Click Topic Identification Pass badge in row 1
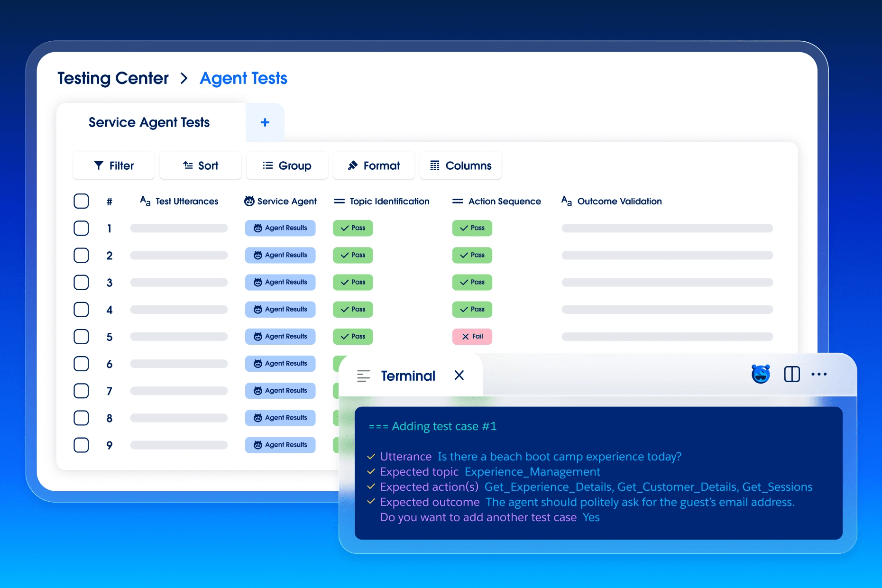This screenshot has height=588, width=882. [x=353, y=228]
